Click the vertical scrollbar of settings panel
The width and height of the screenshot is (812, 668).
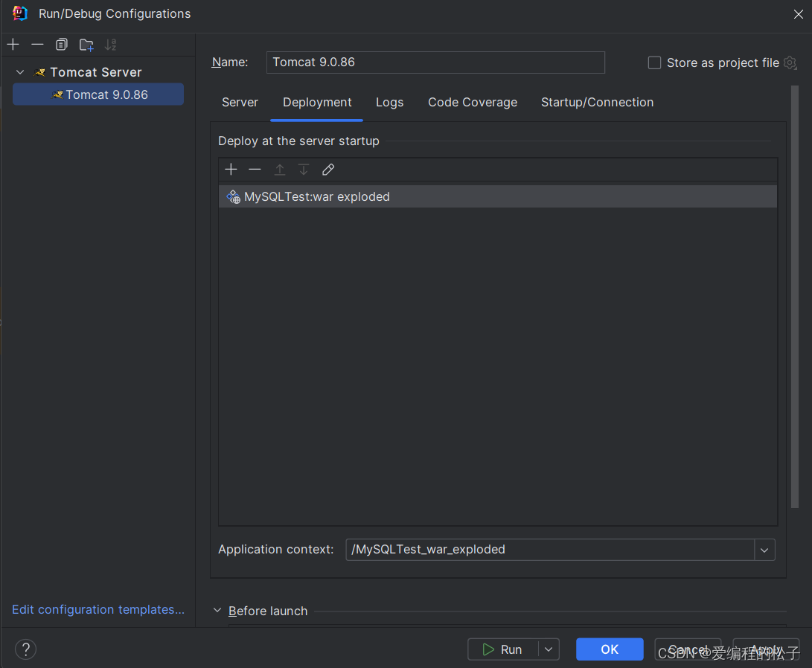coord(795,298)
